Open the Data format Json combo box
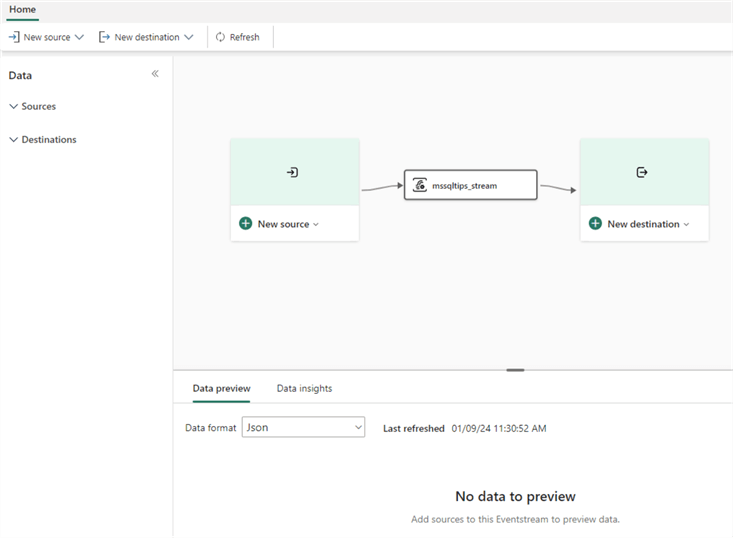 303,427
